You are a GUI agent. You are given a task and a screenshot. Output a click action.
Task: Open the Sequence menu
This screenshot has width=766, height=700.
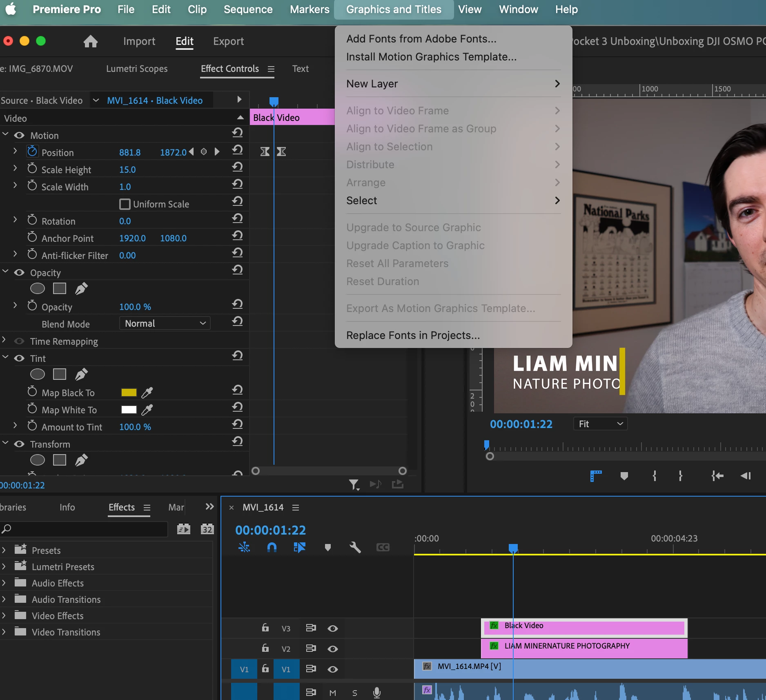pos(248,9)
